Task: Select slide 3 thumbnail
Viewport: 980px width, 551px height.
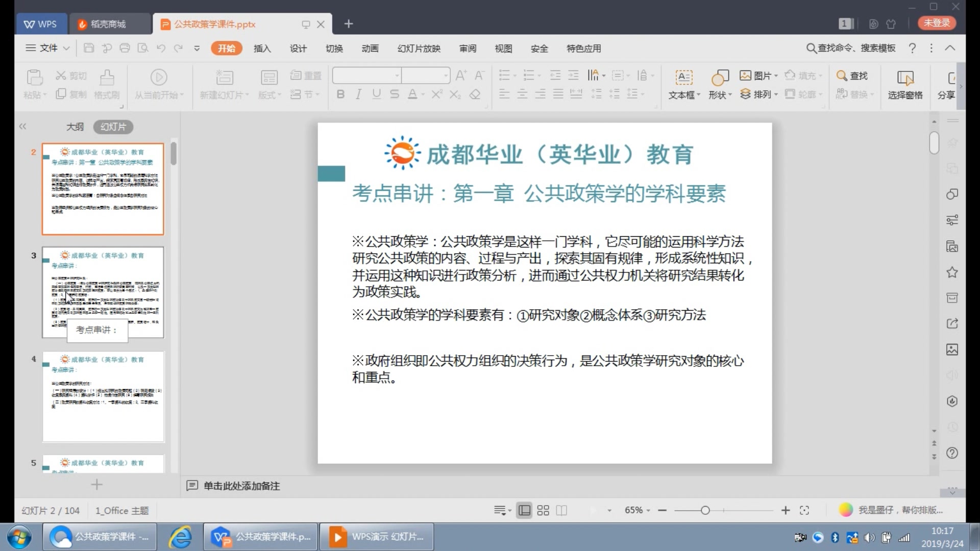Action: (x=103, y=292)
